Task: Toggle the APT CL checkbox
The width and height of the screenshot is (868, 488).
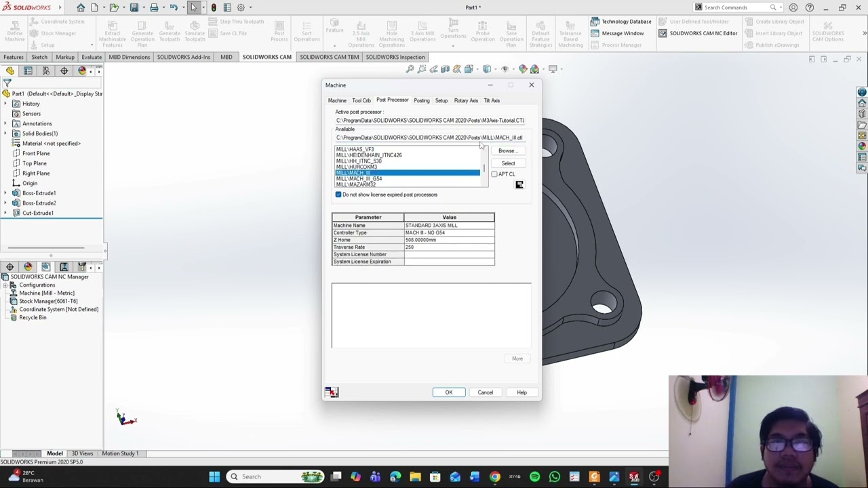Action: [x=494, y=174]
